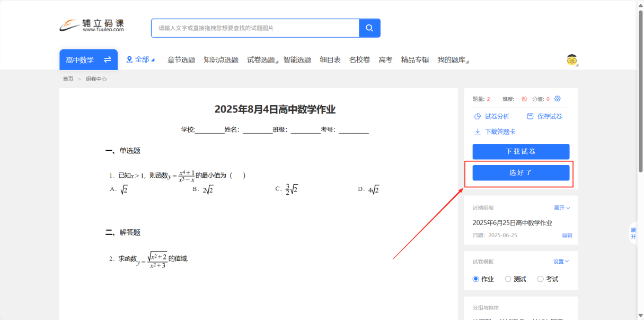
Task: Click the question search input field
Action: (x=255, y=28)
